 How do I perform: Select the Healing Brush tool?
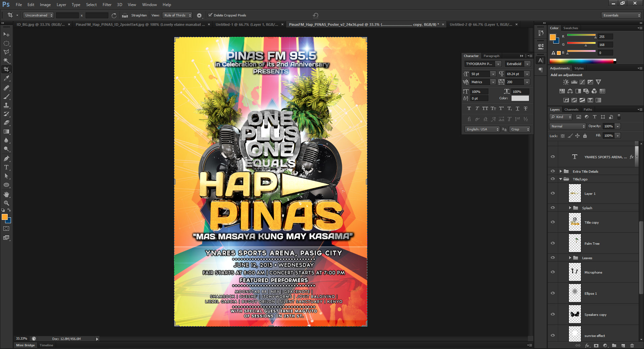coord(6,88)
